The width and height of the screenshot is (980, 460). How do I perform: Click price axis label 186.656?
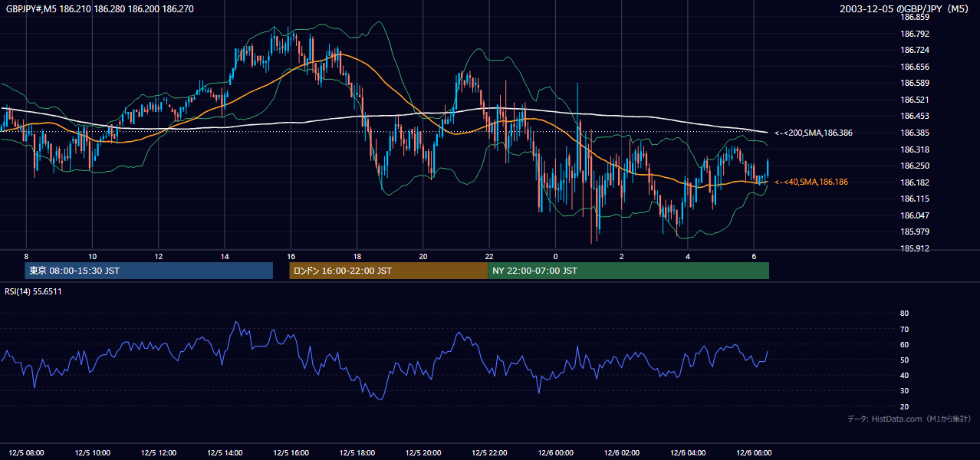(x=916, y=67)
